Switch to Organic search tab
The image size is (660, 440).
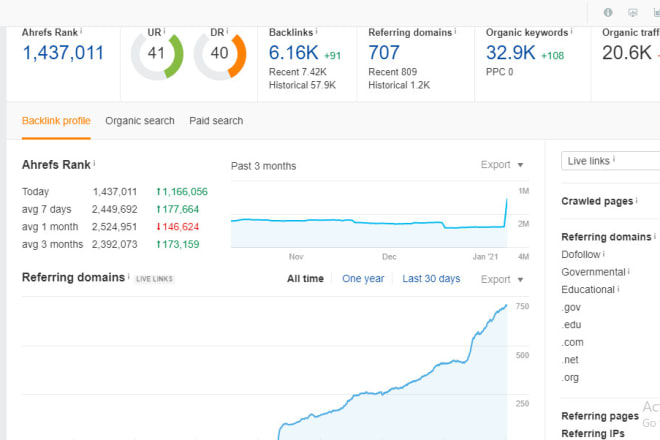tap(140, 121)
